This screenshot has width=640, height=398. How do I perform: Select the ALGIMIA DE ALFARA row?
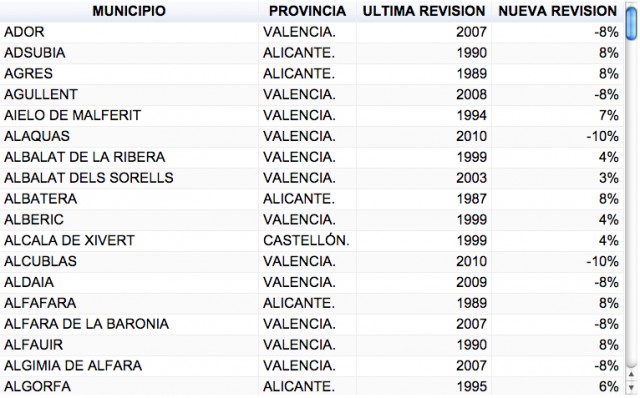312,366
